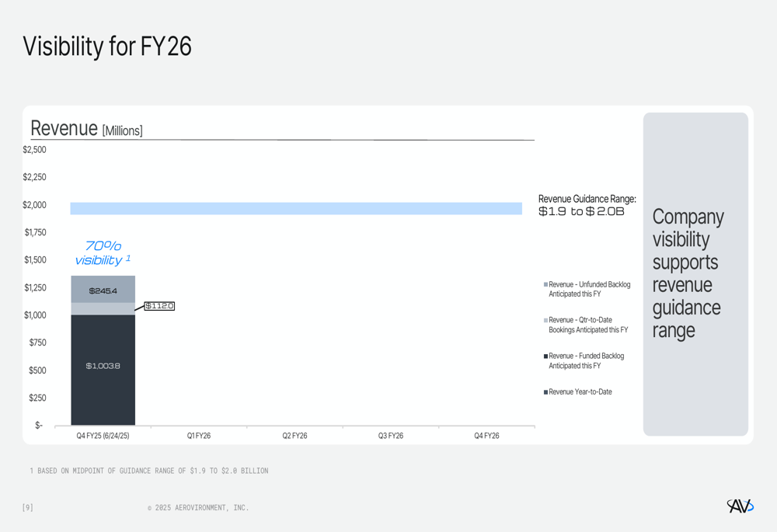Click the $1,000 y-axis label

tap(35, 315)
